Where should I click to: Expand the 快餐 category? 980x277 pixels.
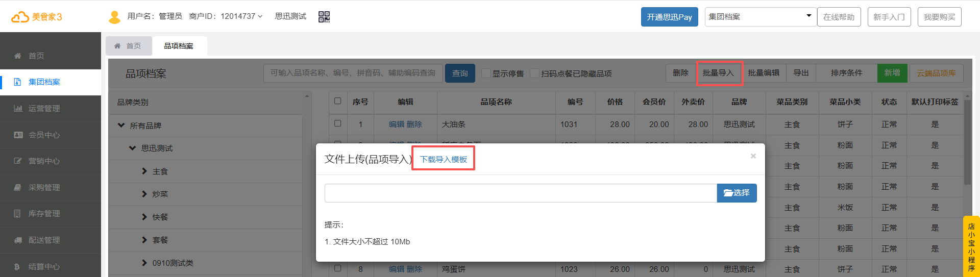144,217
